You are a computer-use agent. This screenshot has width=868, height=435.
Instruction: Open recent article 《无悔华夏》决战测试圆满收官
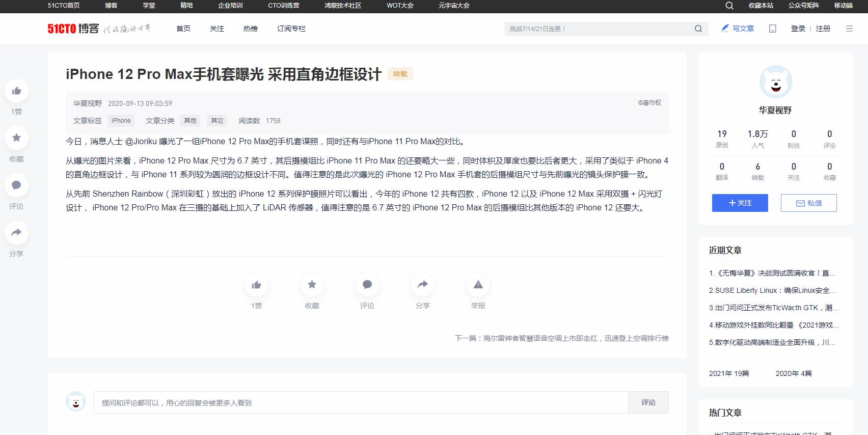tap(772, 273)
